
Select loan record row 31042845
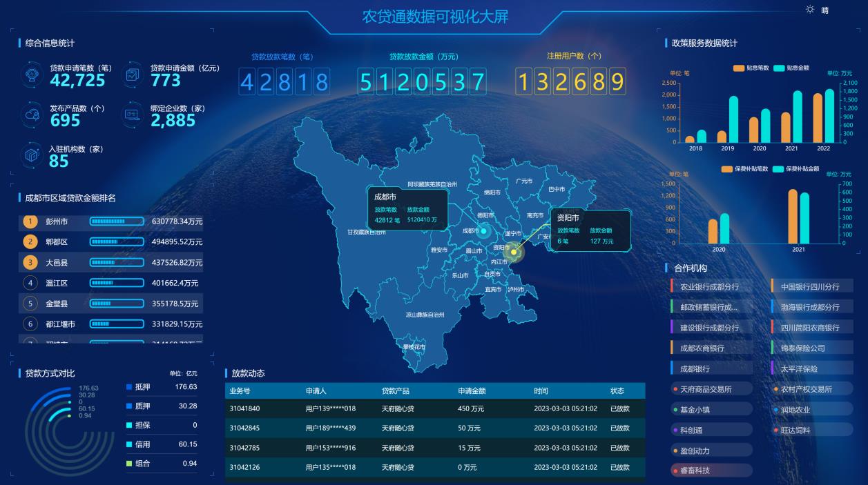click(x=434, y=428)
